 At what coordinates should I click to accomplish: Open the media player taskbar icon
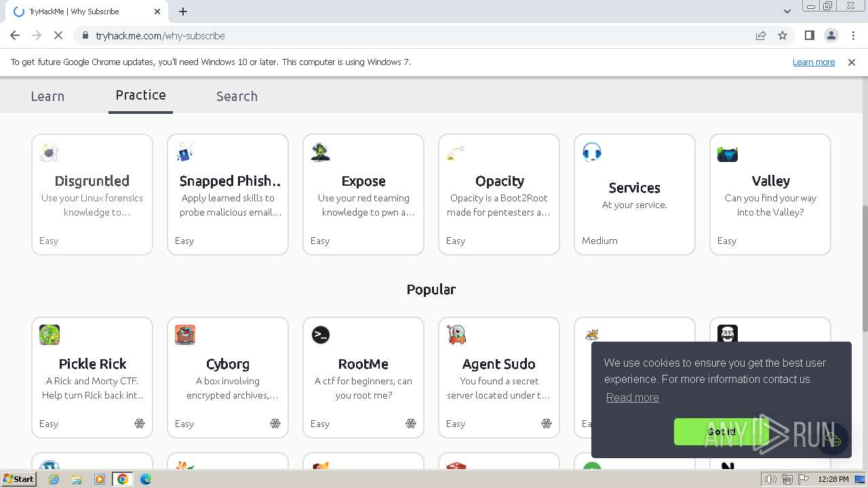pyautogui.click(x=100, y=479)
